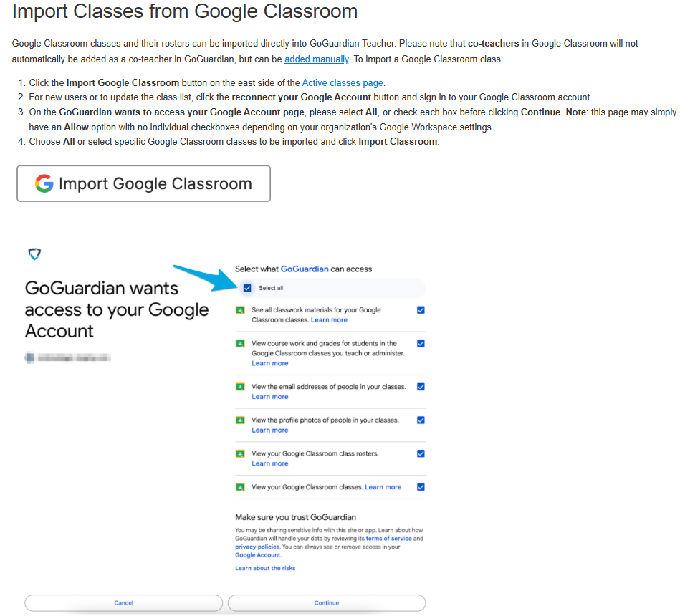The height and width of the screenshot is (616, 680).
Task: Click the blurred account email text
Action: tap(74, 357)
